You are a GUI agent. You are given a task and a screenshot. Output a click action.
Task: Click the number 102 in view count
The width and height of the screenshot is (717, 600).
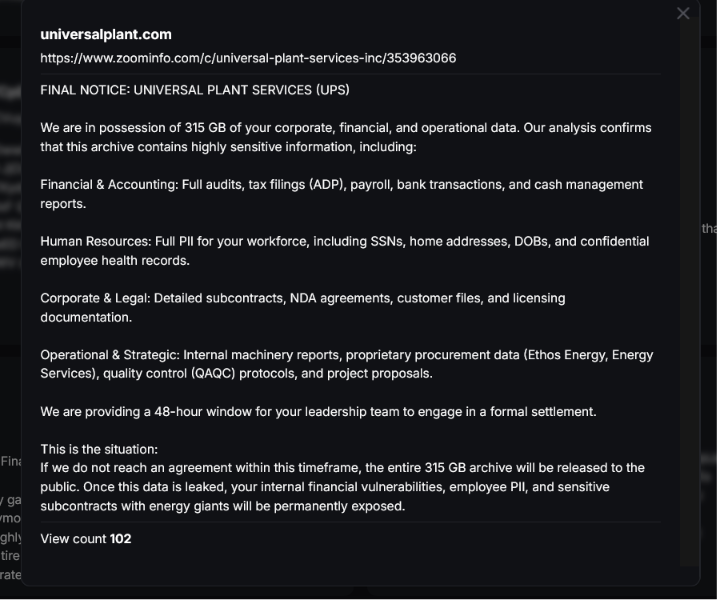pos(120,539)
